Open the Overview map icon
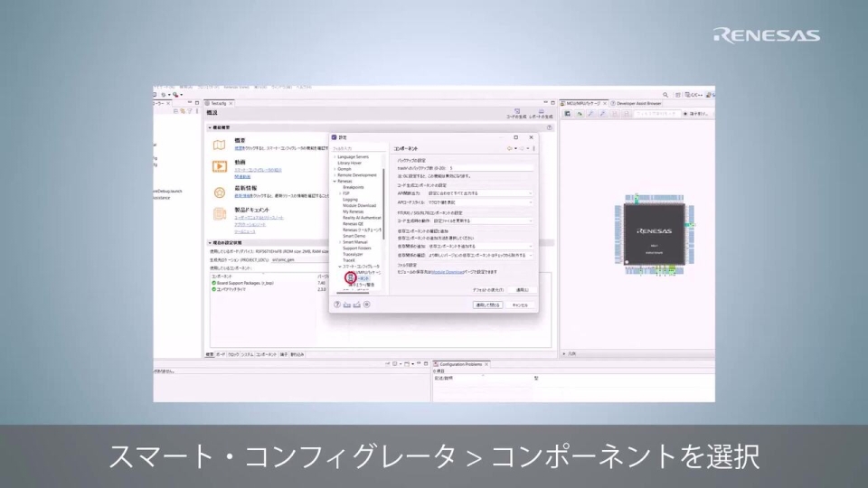 [219, 145]
